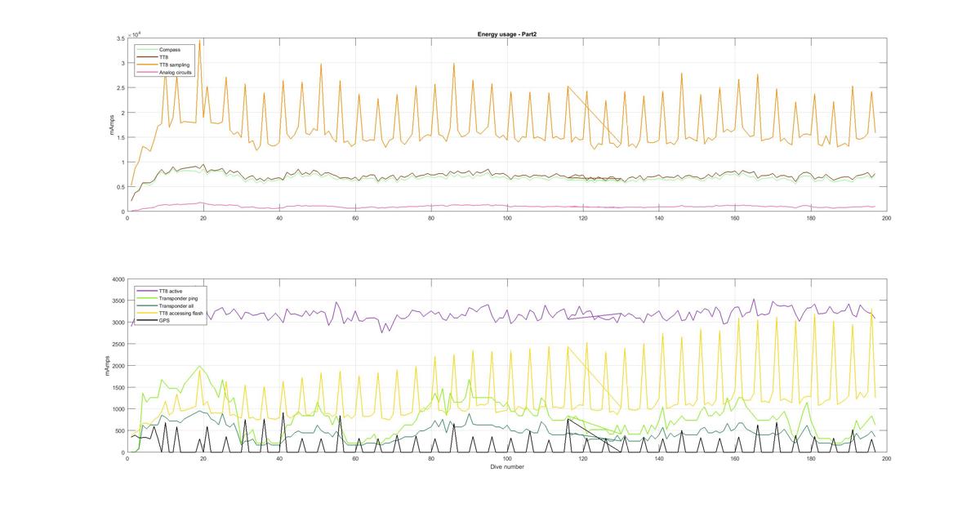
Task: Click the 1000 tick label on lower y-axis
Action: [118, 409]
